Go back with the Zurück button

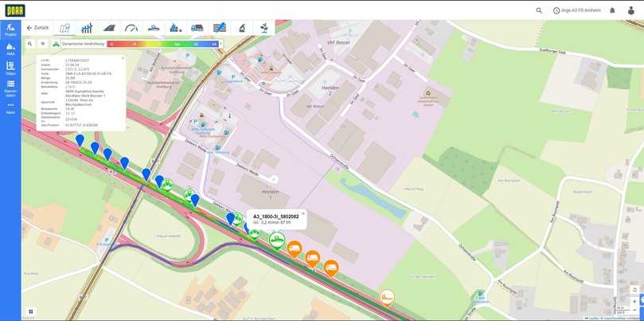[x=37, y=28]
